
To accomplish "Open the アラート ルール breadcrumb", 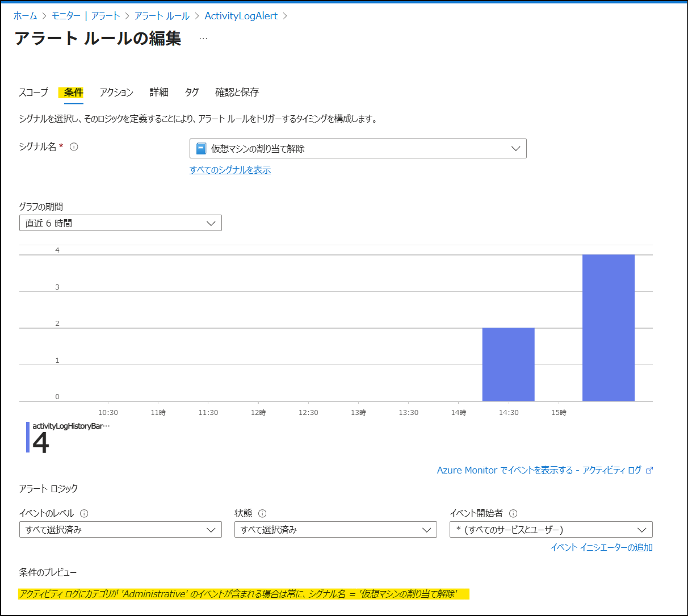I will click(162, 16).
